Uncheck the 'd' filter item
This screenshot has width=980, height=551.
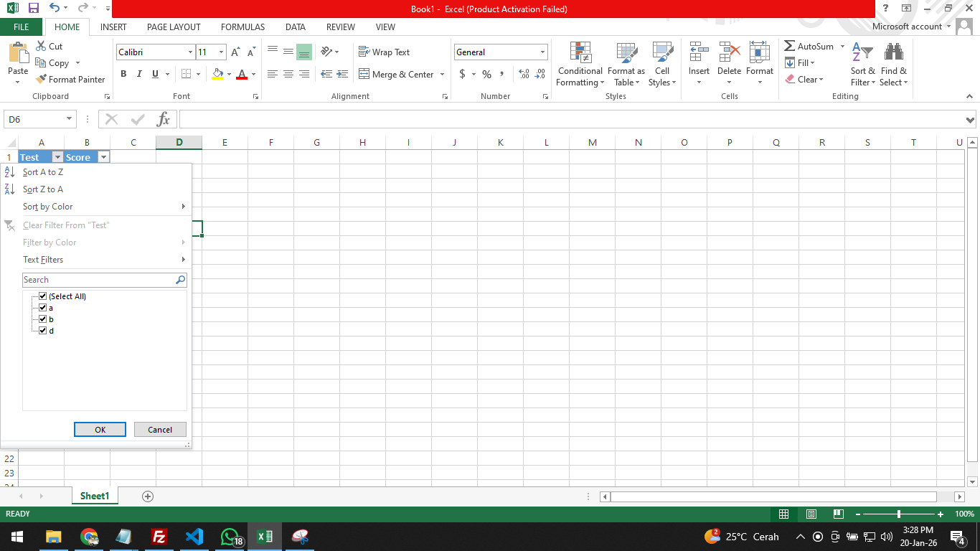pos(43,331)
